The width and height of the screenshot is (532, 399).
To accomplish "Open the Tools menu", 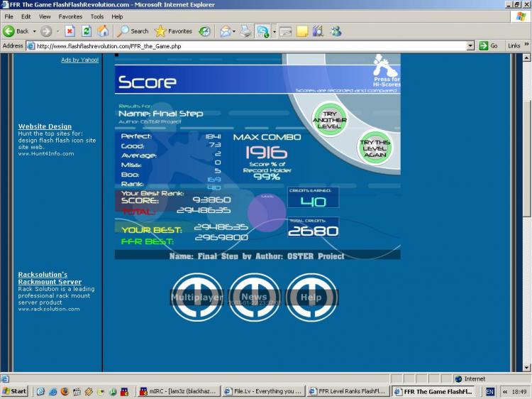I will (97, 16).
